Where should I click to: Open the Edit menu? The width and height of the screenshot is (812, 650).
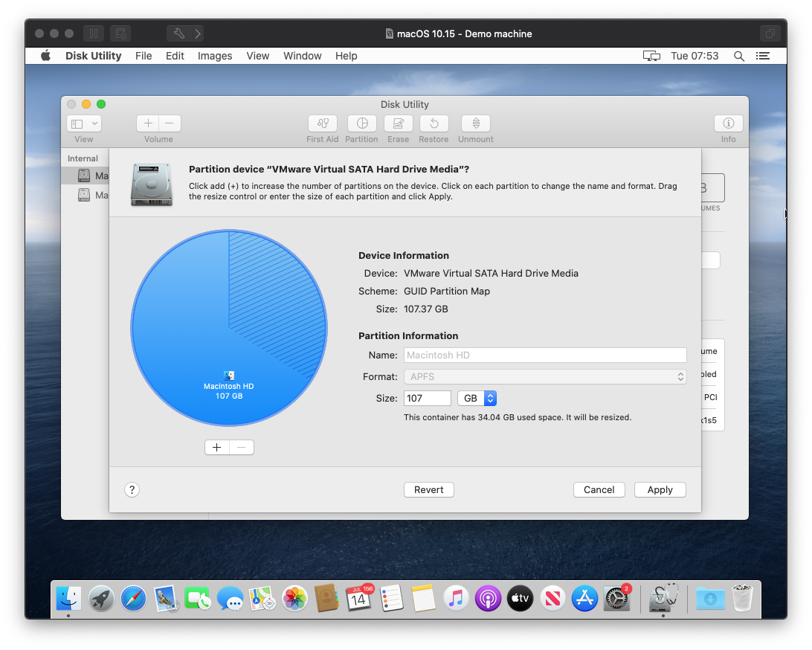tap(175, 56)
